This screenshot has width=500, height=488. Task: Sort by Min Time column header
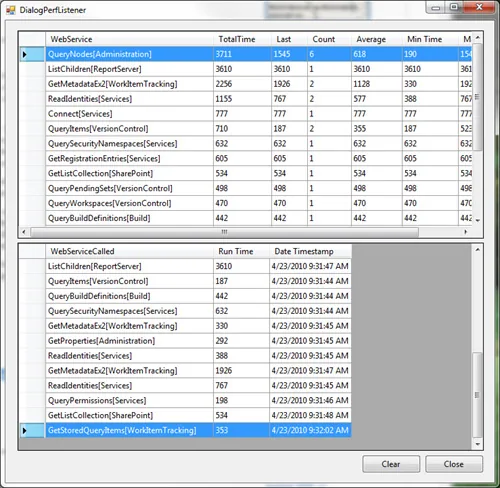430,39
